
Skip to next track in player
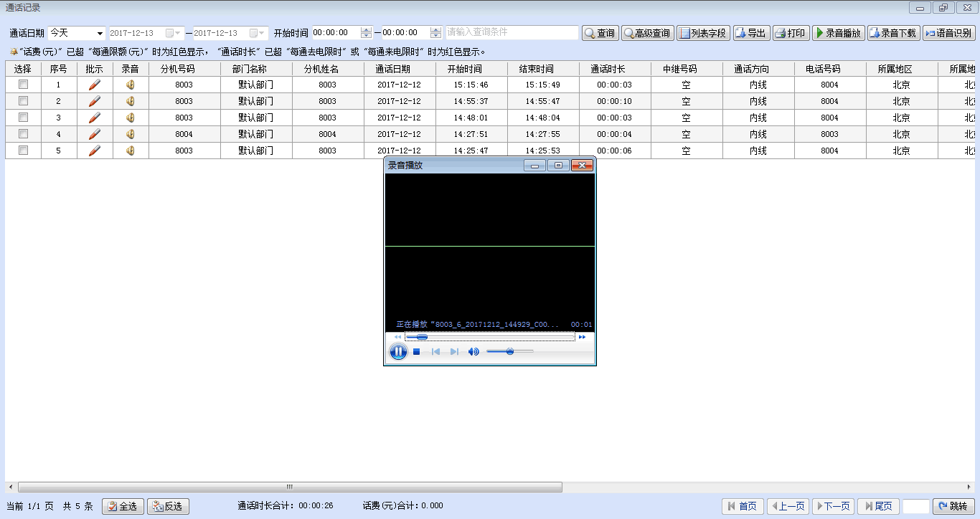454,352
